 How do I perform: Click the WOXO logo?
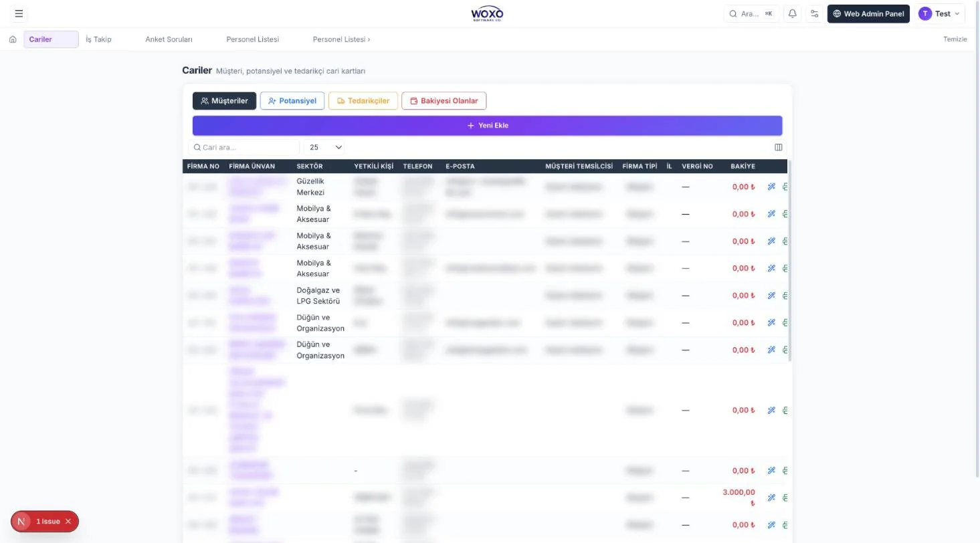[487, 13]
